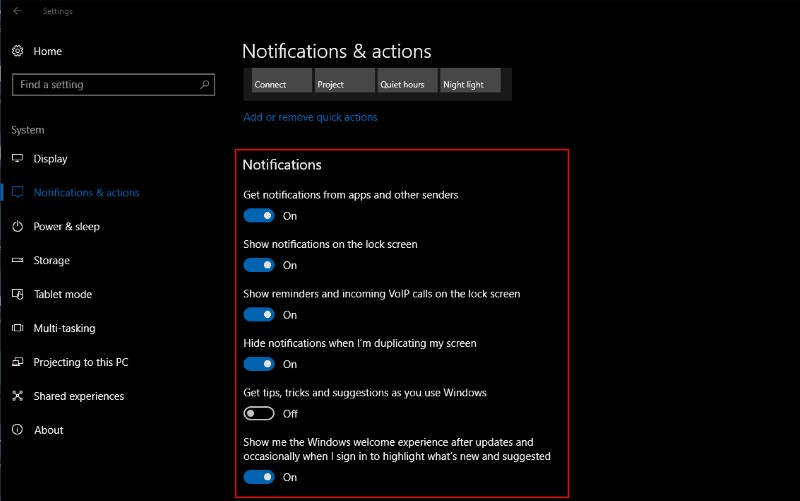Click the Notifications & actions page title

(337, 52)
